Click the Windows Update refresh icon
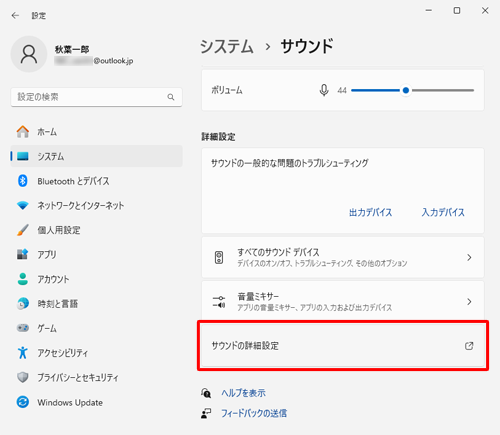 pos(23,402)
